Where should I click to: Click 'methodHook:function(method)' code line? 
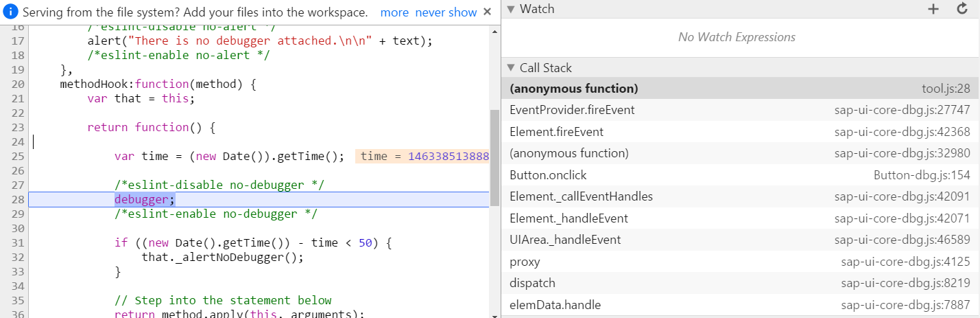point(158,84)
